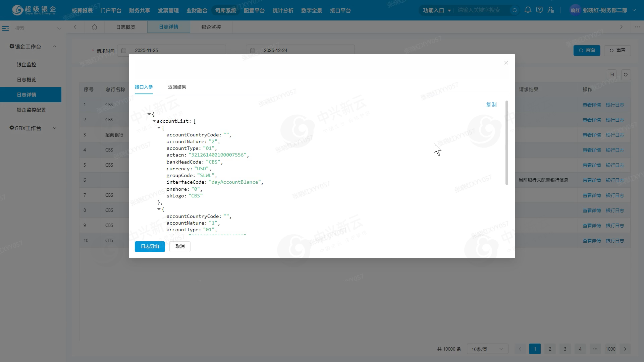Open the 功能入口 dropdown
Image resolution: width=644 pixels, height=362 pixels.
[437, 10]
